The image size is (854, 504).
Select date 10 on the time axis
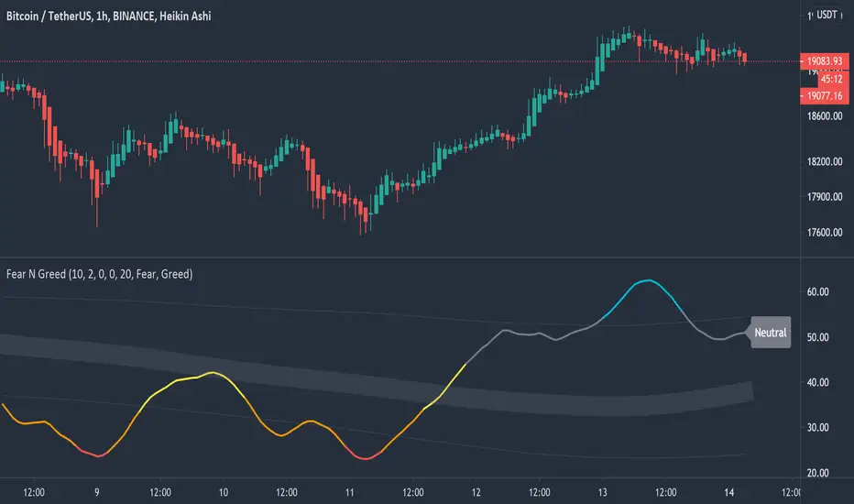[224, 492]
